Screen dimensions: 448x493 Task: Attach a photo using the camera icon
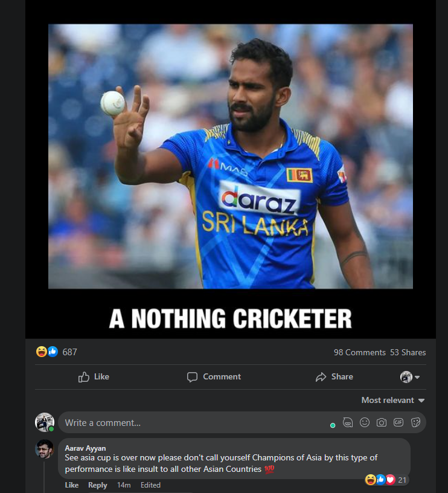[x=382, y=422]
